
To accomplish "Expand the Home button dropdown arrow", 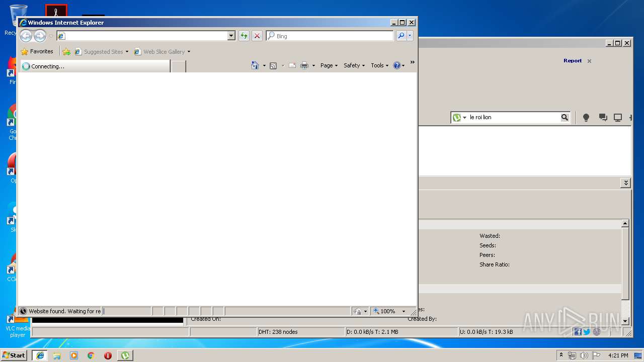I will [x=264, y=65].
